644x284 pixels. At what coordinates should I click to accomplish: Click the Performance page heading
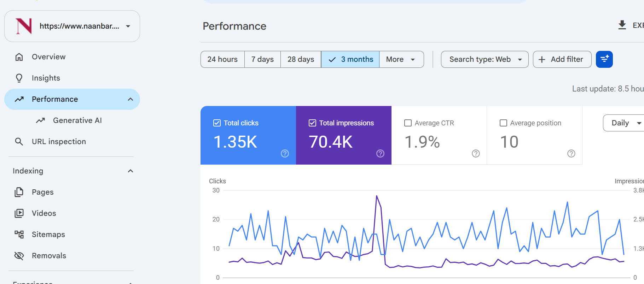coord(234,26)
